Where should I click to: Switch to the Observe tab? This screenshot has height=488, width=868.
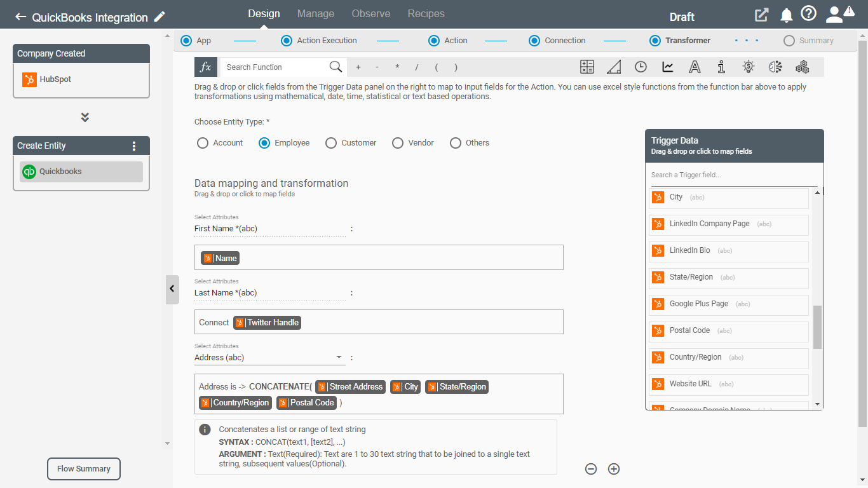click(371, 13)
